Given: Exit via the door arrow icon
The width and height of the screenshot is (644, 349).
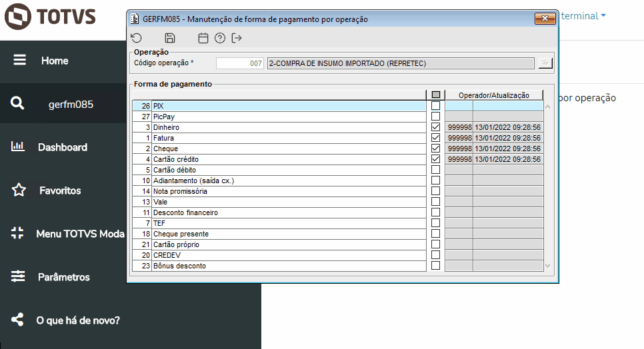Looking at the screenshot, I should 237,38.
